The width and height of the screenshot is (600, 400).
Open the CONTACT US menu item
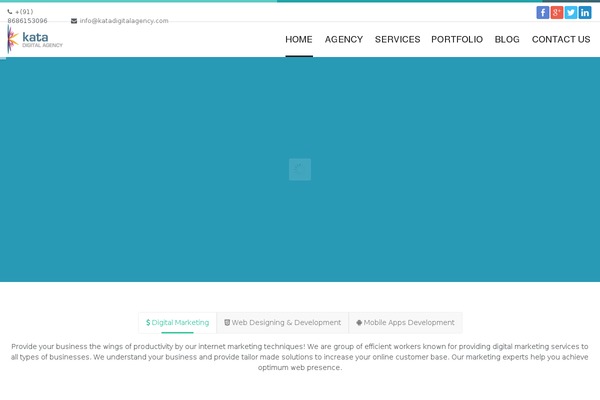tap(561, 39)
